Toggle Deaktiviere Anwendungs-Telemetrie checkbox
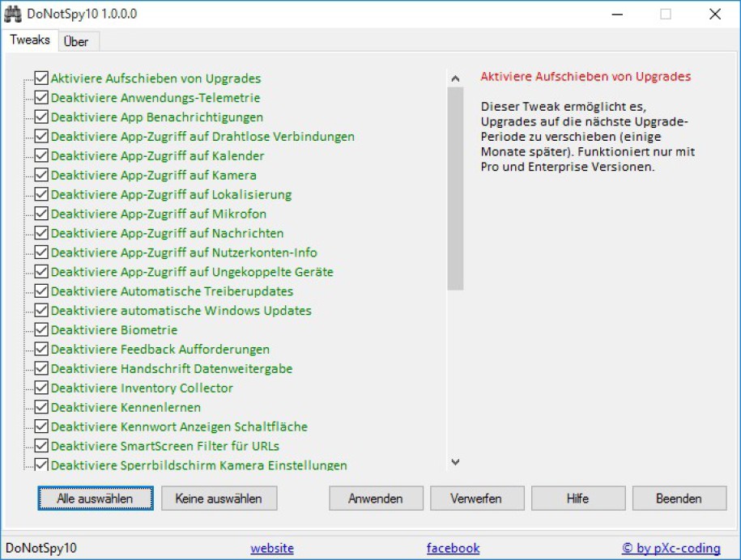Image resolution: width=741 pixels, height=560 pixels. (42, 98)
